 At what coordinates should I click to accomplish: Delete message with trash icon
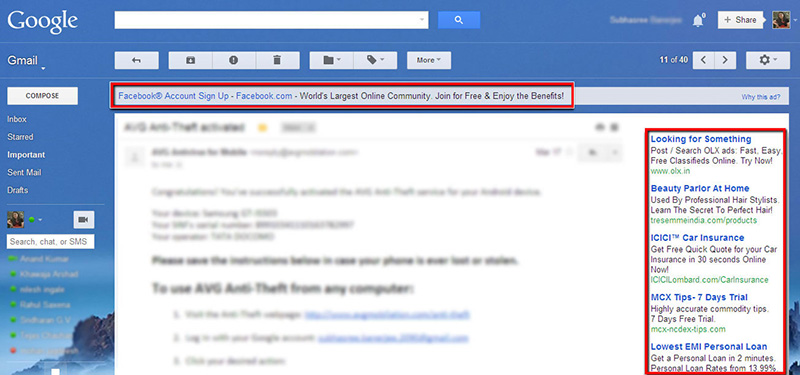coord(278,60)
